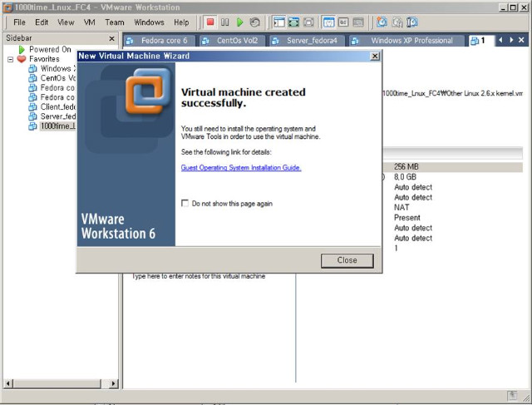Close the New Virtual Machine Wizard via title X
Image resolution: width=532 pixels, height=405 pixels.
[375, 56]
